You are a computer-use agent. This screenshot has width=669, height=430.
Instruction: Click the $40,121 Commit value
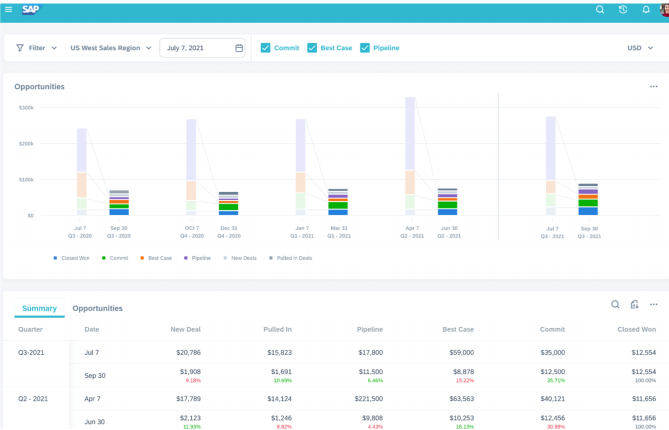(x=553, y=398)
